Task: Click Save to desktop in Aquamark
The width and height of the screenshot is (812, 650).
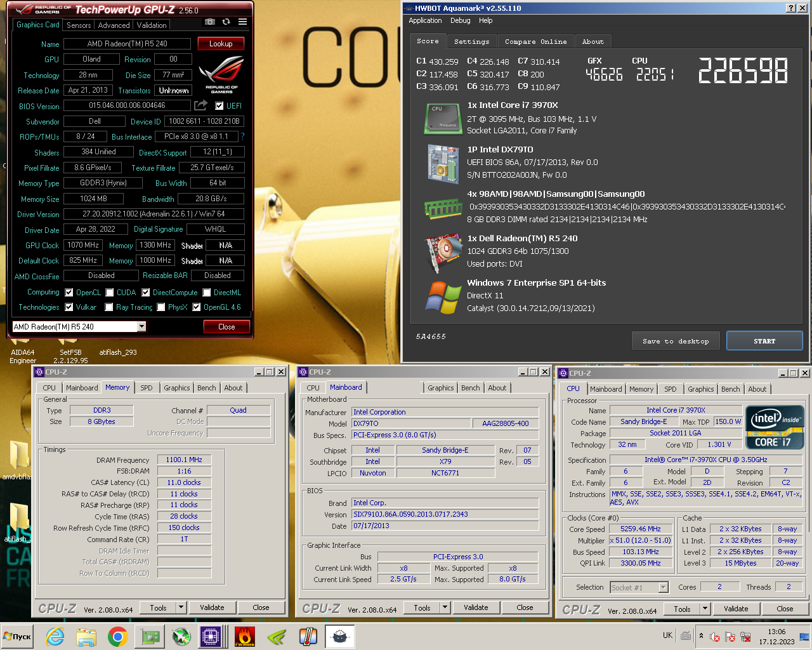Action: [x=676, y=341]
